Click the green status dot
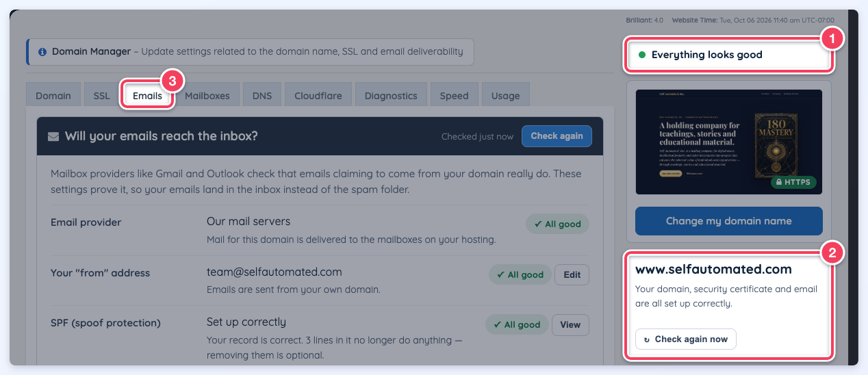The height and width of the screenshot is (375, 868). point(642,55)
